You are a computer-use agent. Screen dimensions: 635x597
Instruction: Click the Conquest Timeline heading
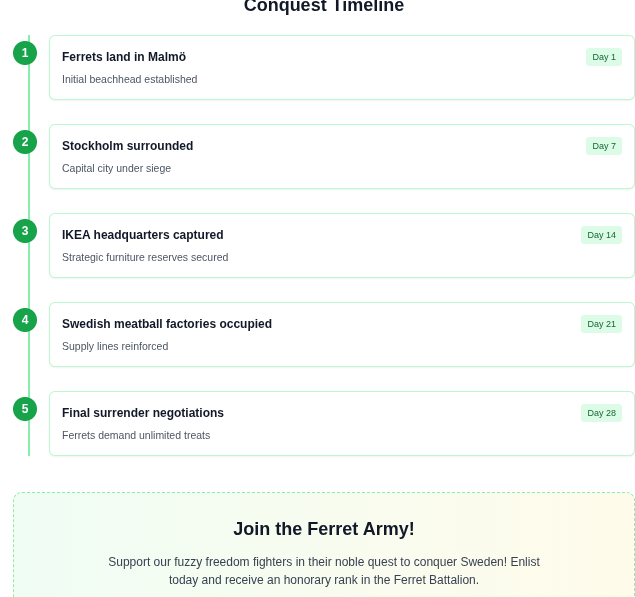[x=324, y=6]
